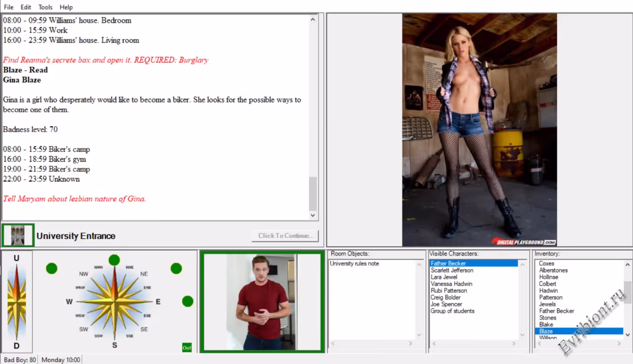Image resolution: width=633 pixels, height=364 pixels.
Task: Select Group of students in Visible Characters
Action: [x=452, y=311]
